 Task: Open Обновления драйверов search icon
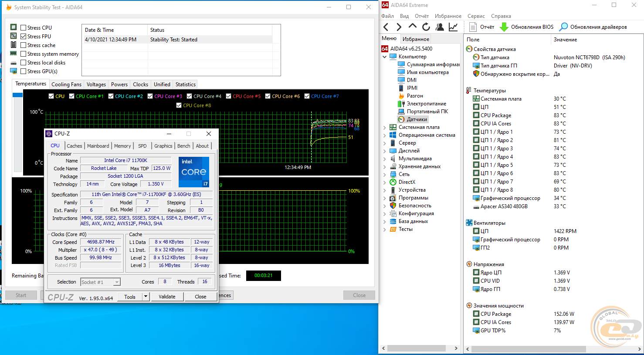(563, 27)
